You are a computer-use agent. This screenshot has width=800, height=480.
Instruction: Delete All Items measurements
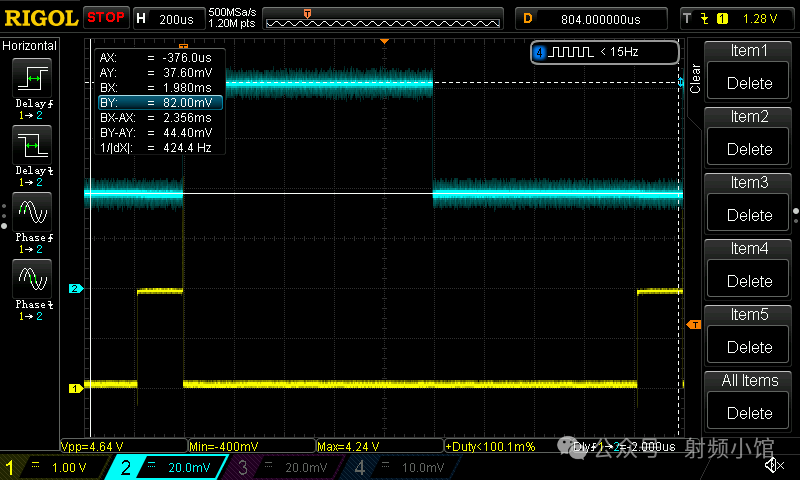coord(749,413)
